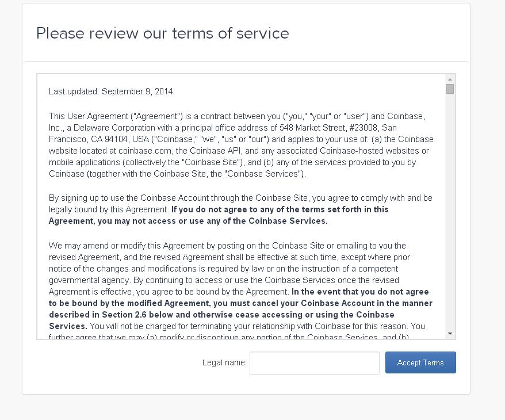Click the "This User Agreement" opening text

pyautogui.click(x=86, y=116)
